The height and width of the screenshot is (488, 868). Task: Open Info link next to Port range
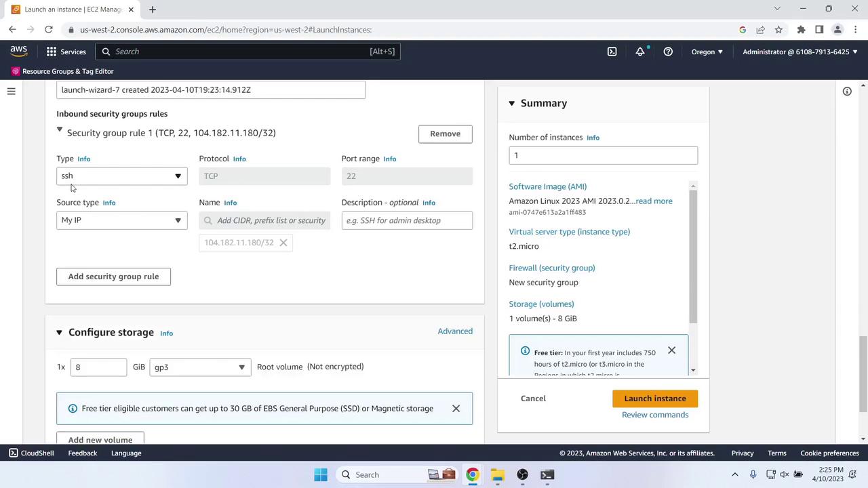coord(389,159)
